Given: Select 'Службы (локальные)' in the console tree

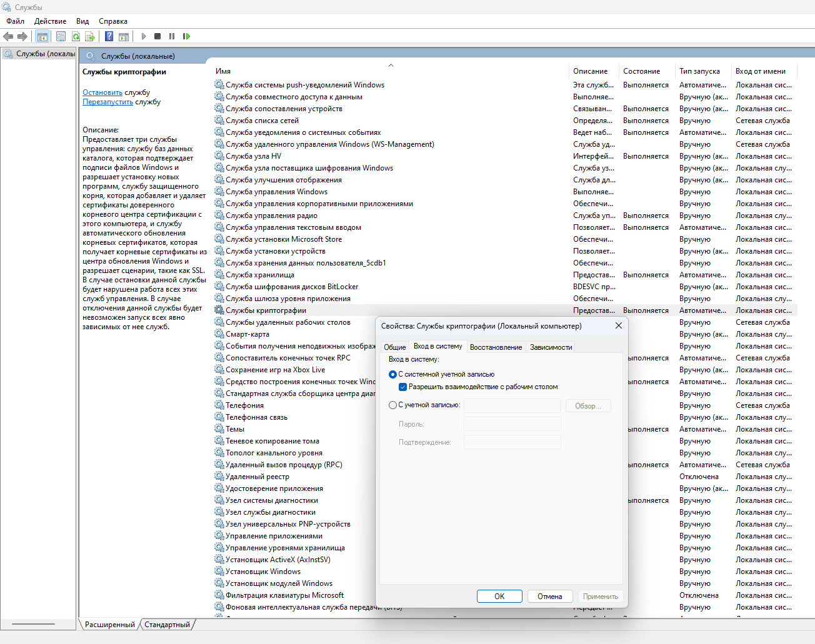Looking at the screenshot, I should tap(45, 54).
